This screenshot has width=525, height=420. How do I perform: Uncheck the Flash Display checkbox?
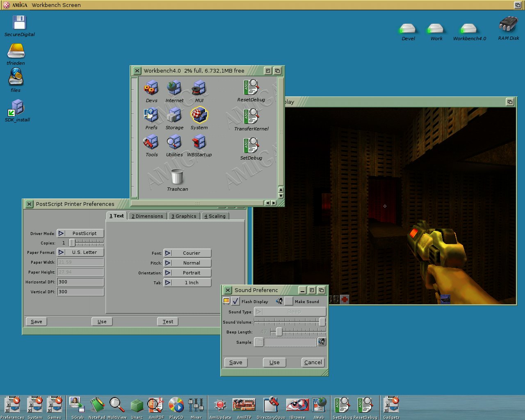[235, 301]
